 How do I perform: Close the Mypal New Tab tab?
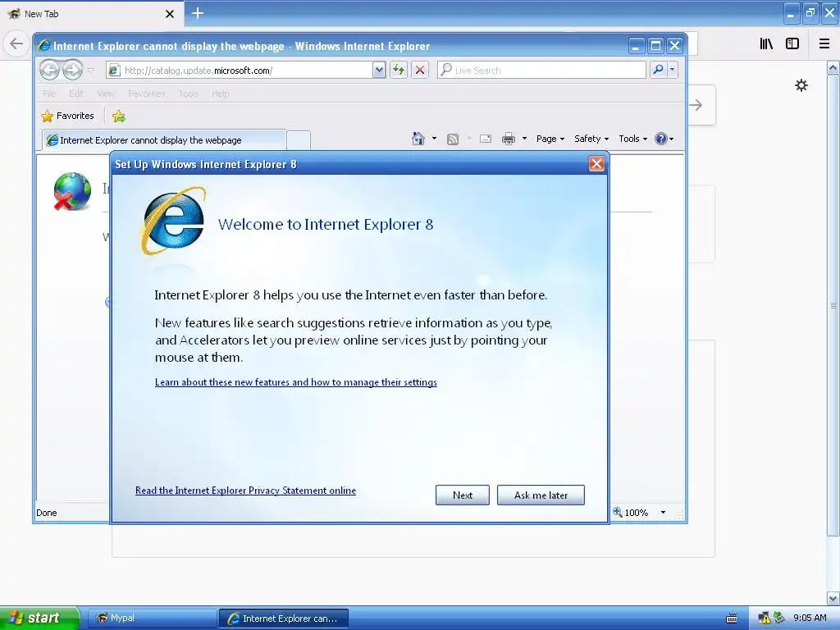click(169, 14)
